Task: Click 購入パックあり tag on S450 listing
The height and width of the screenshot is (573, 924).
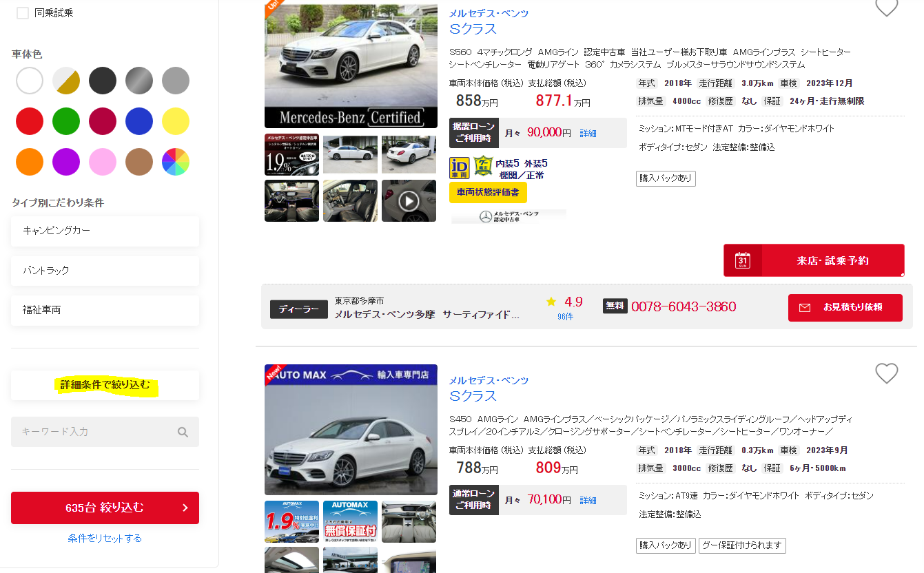Action: click(666, 545)
